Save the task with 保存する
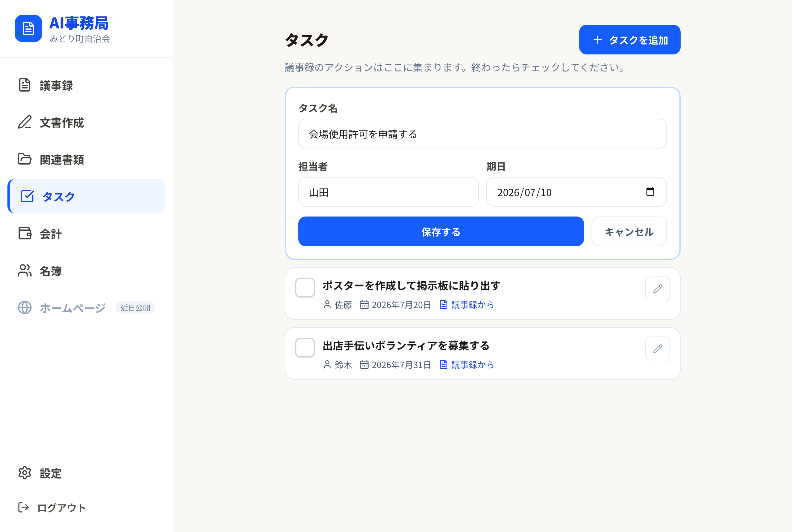Viewport: 792px width, 532px height. (441, 231)
